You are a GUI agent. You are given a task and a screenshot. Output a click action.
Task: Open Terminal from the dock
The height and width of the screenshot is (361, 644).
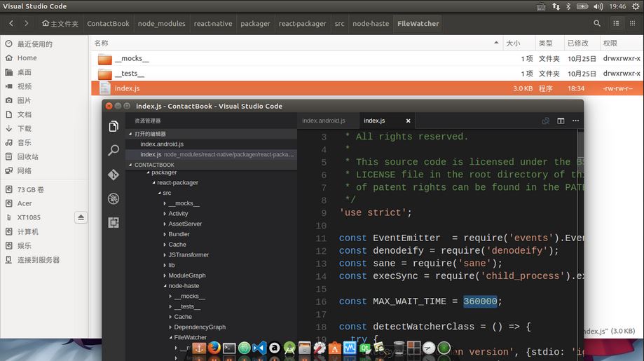tap(229, 348)
